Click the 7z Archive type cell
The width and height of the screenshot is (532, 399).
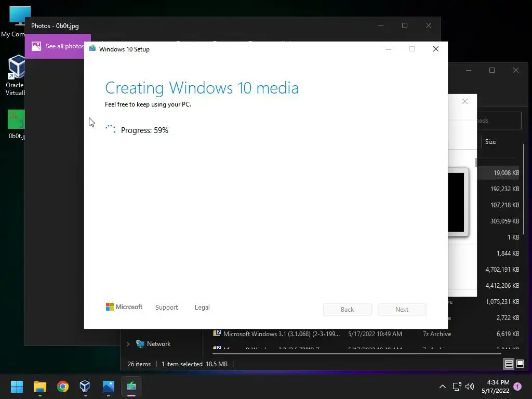coord(437,334)
